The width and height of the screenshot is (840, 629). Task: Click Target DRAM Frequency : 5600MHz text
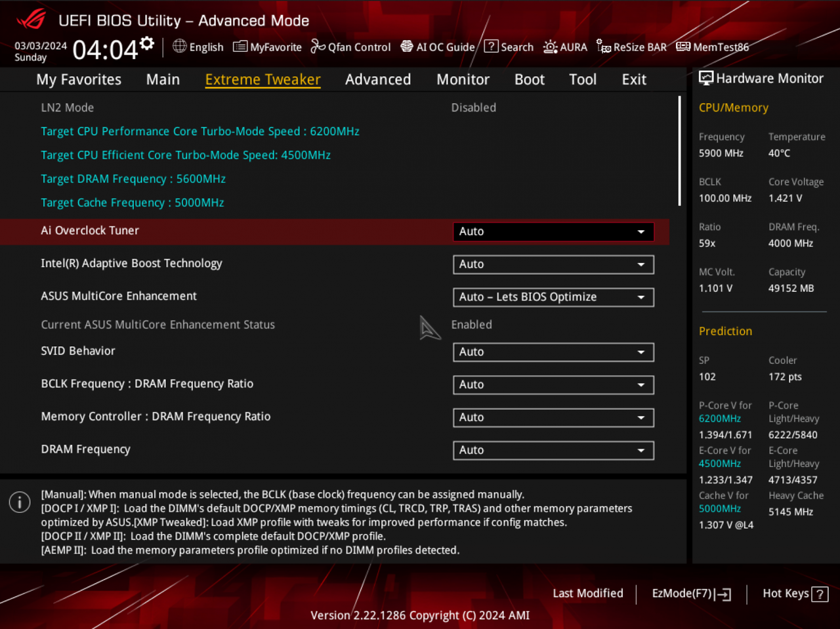[133, 178]
